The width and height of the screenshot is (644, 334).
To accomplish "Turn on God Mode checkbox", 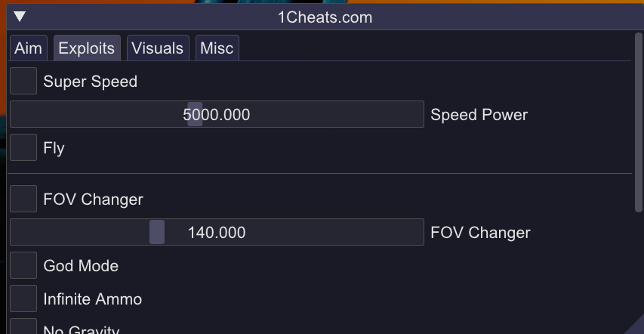I will coord(23,265).
